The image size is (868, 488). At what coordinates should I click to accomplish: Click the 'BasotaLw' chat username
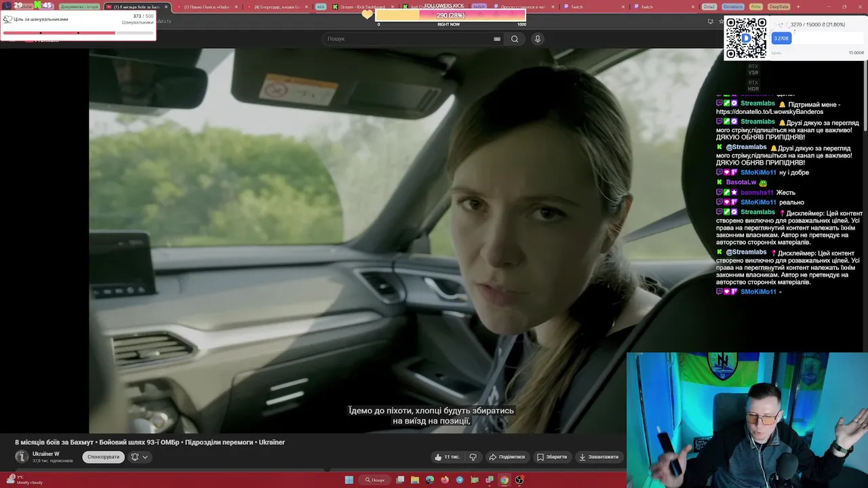[x=741, y=182]
